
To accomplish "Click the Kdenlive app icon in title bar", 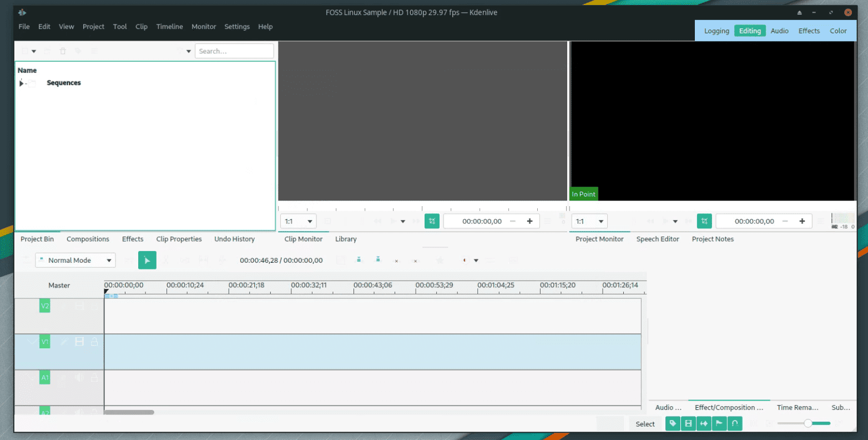I will [22, 12].
